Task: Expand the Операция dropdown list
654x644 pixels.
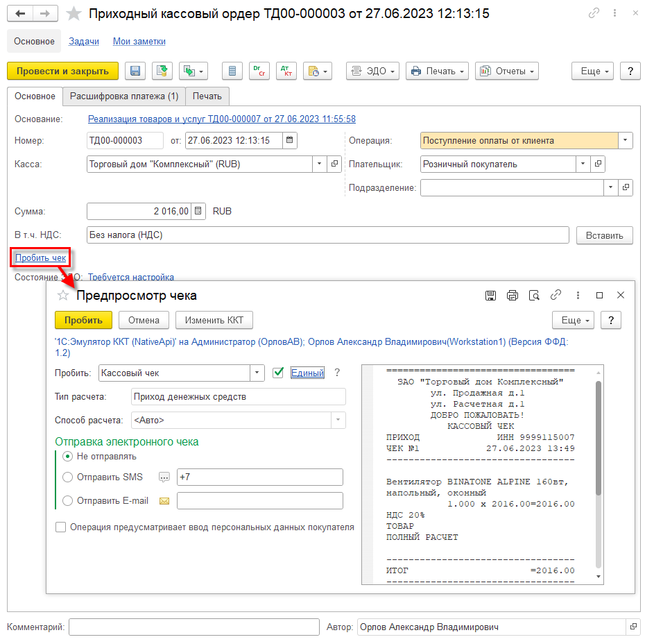Action: tap(626, 140)
